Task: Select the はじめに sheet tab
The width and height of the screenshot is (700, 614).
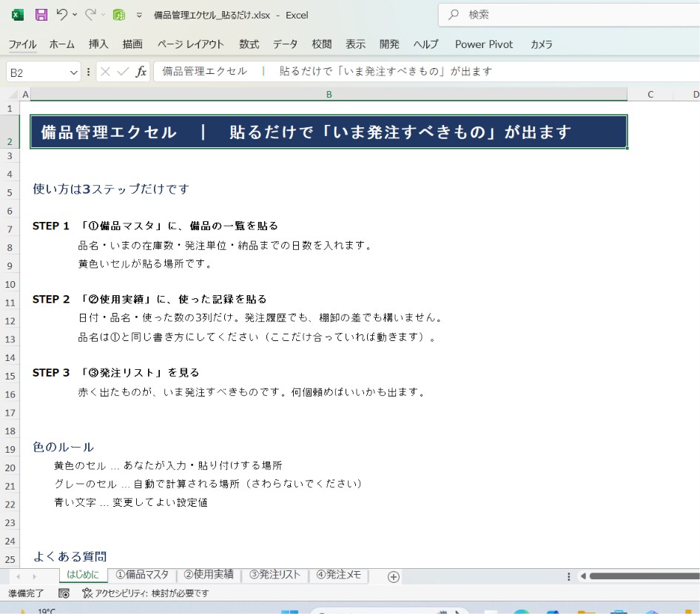Action: pos(83,575)
